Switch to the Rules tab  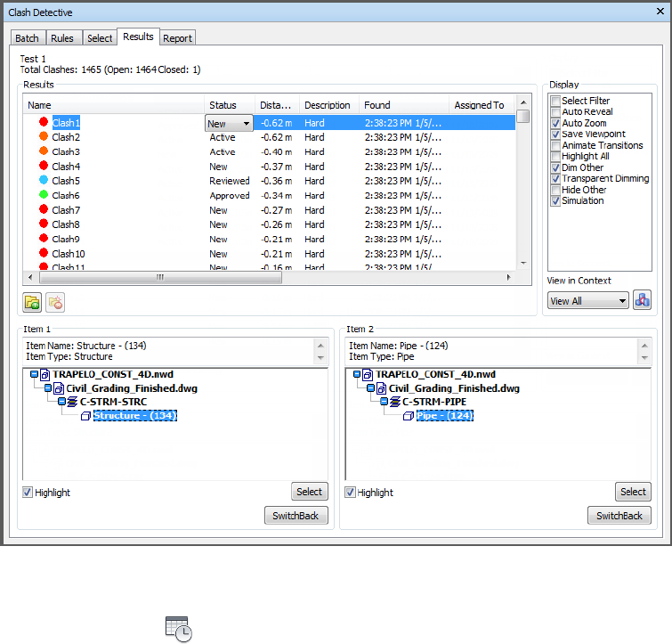(x=62, y=38)
